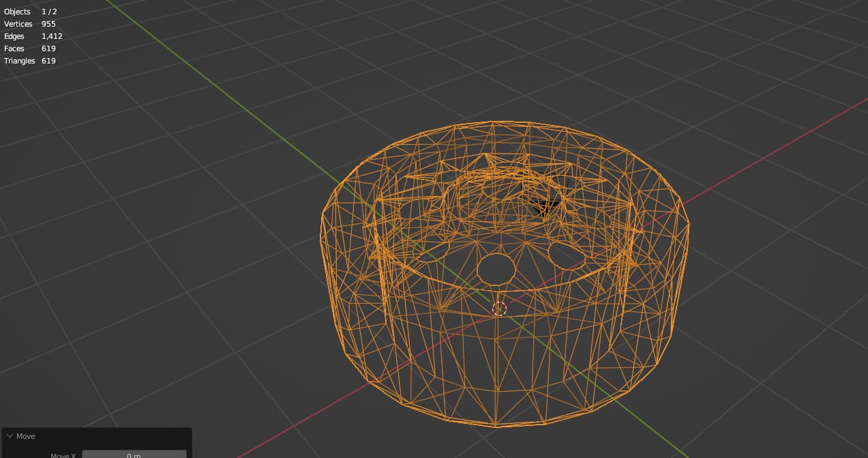Click the 3D cursor in the viewport

(498, 309)
